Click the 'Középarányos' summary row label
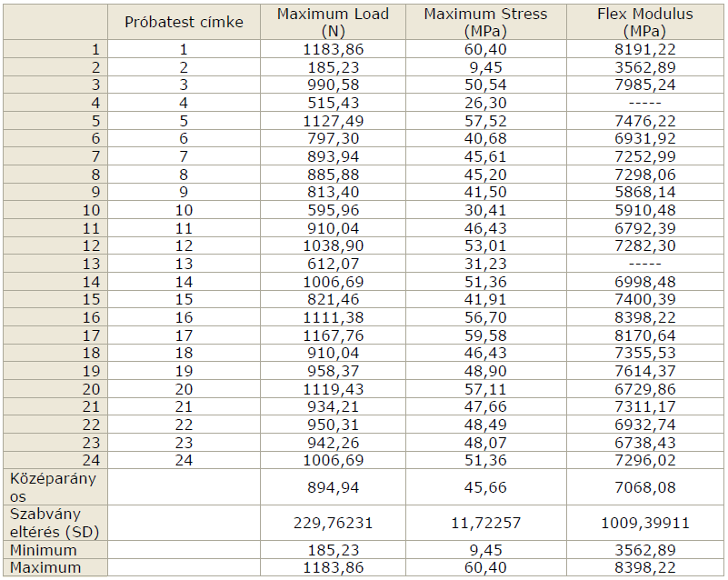This screenshot has width=728, height=580. coord(55,487)
